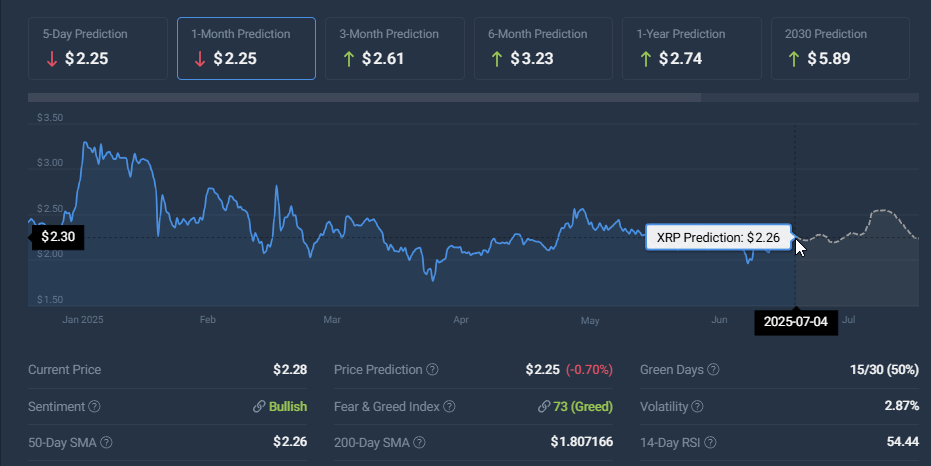Open the 73 (Greed) index link
Screen dimensions: 931x466
click(x=583, y=407)
